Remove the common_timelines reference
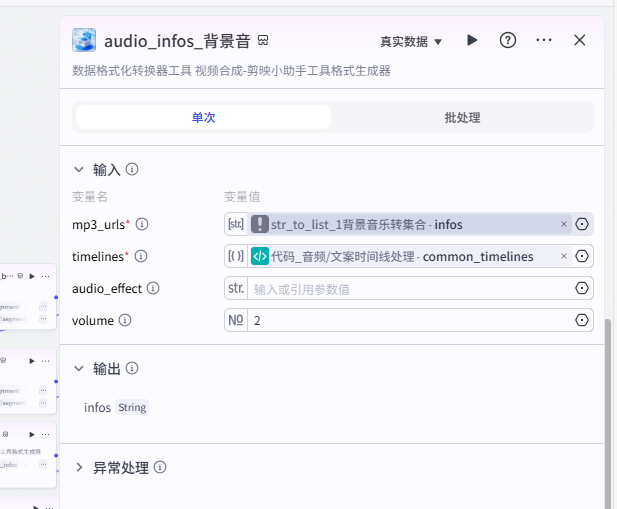This screenshot has width=617, height=509. point(563,256)
